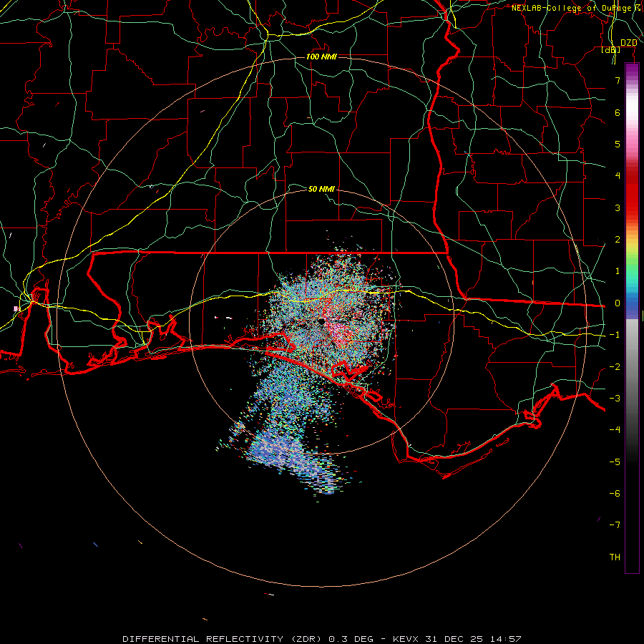Screen dimensions: 644x644
Task: Click the -2 value on the dB scale
Action: click(x=615, y=367)
